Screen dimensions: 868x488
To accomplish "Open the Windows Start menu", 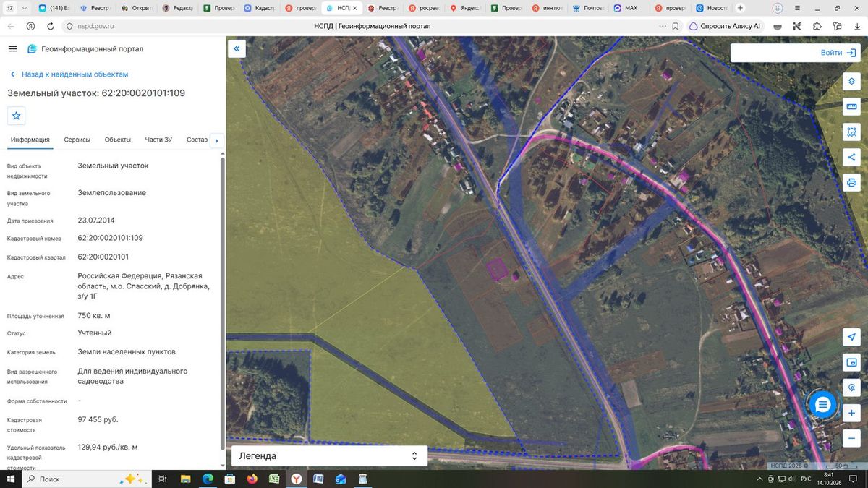I will (11, 479).
